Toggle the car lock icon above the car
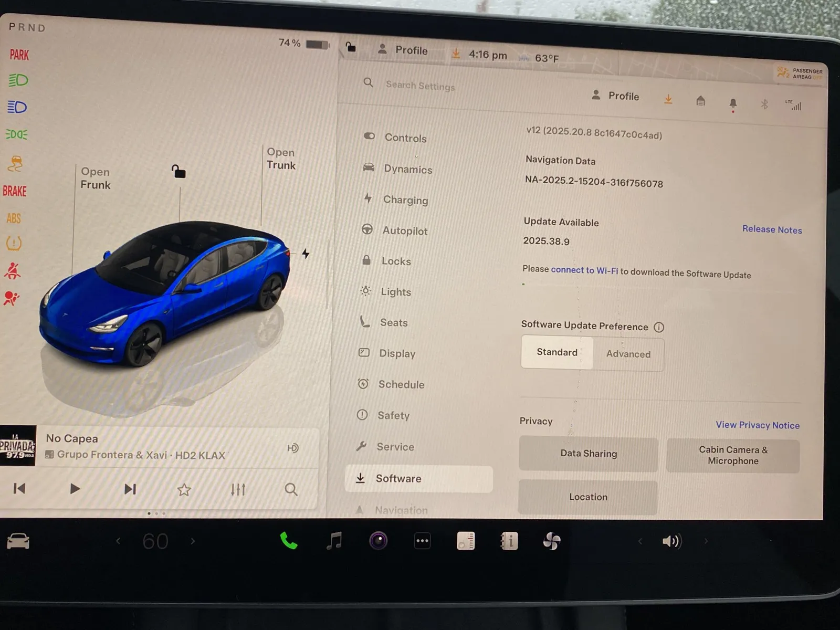 tap(178, 172)
